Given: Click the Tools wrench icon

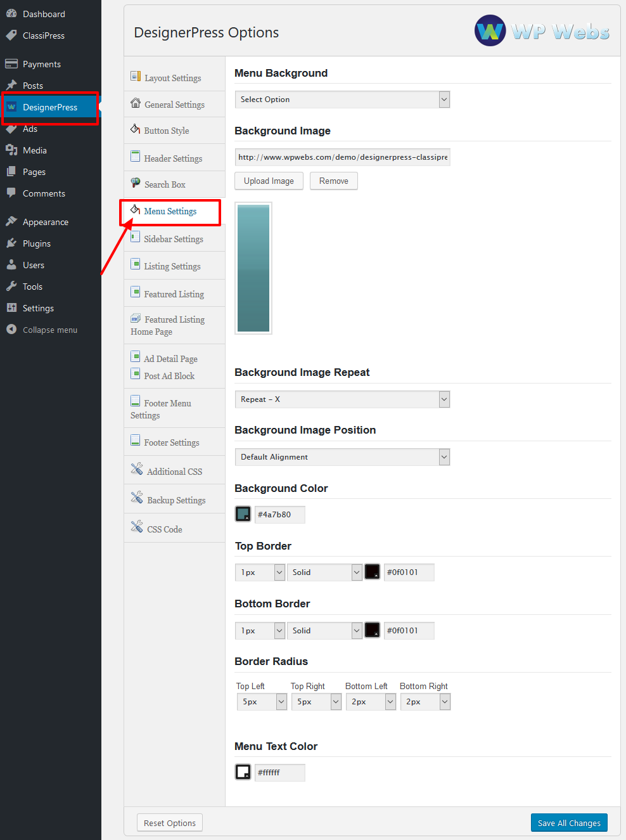Looking at the screenshot, I should 11,286.
